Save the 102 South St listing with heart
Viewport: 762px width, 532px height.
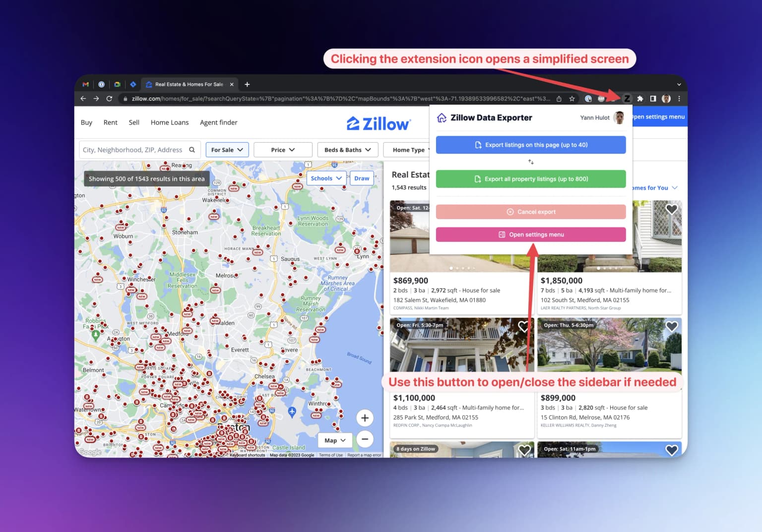coord(672,209)
